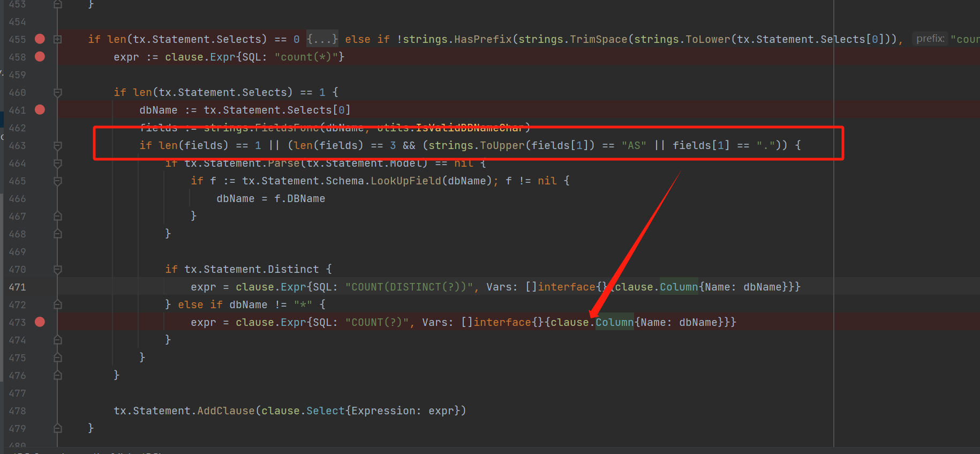Image resolution: width=980 pixels, height=454 pixels.
Task: Collapse the fold marker on line 463
Action: coord(58,146)
